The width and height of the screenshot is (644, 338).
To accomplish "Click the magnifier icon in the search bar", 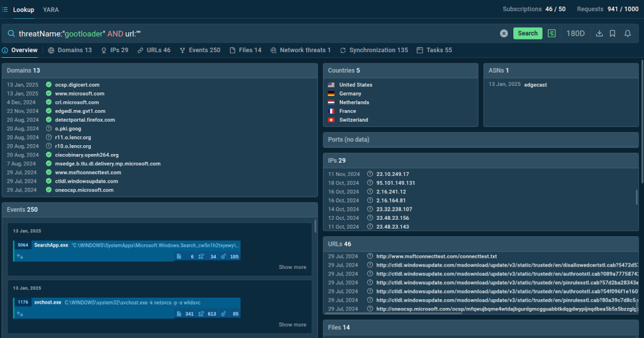I will tap(11, 33).
